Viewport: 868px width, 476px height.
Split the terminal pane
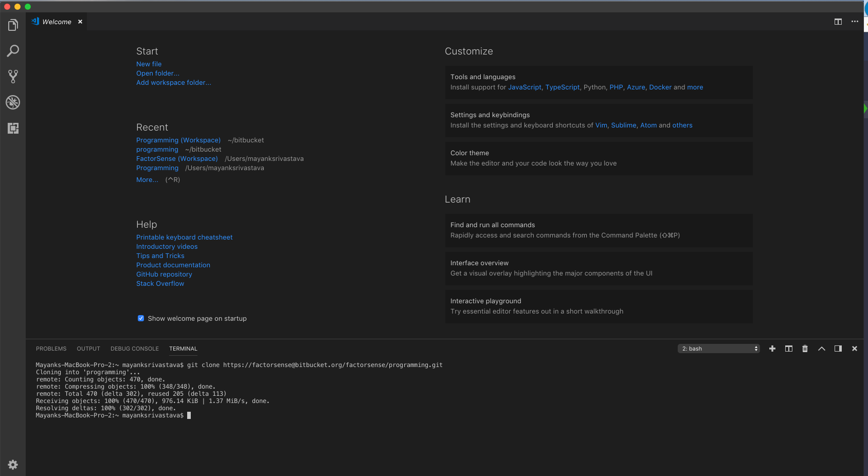pyautogui.click(x=789, y=349)
